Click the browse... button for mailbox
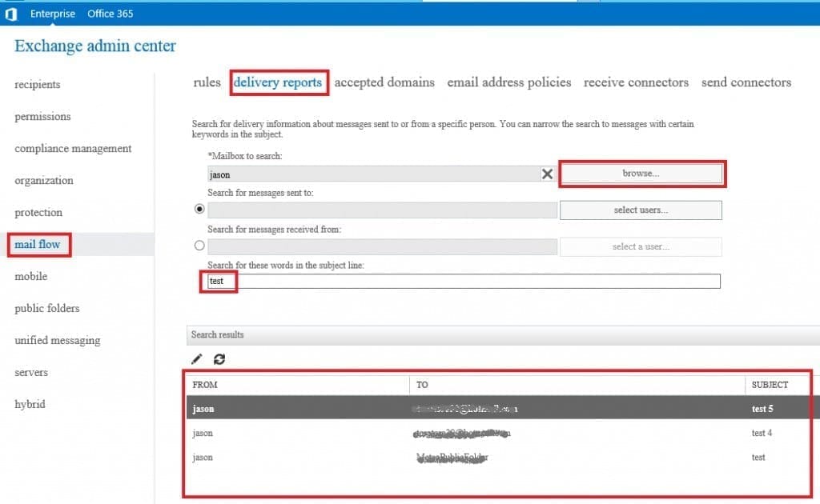820x504 pixels. [x=641, y=174]
